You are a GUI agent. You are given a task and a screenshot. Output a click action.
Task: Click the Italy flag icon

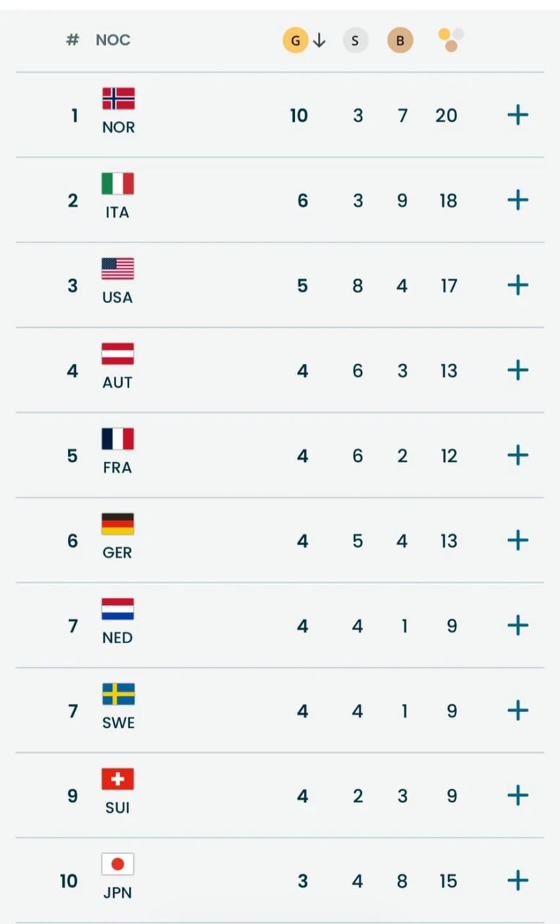tap(118, 183)
